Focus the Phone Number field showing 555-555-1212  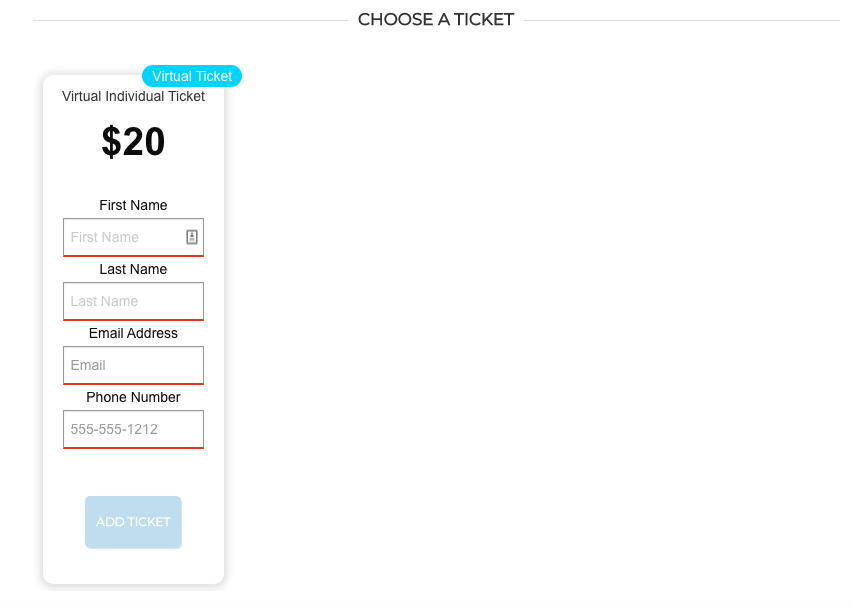[133, 429]
